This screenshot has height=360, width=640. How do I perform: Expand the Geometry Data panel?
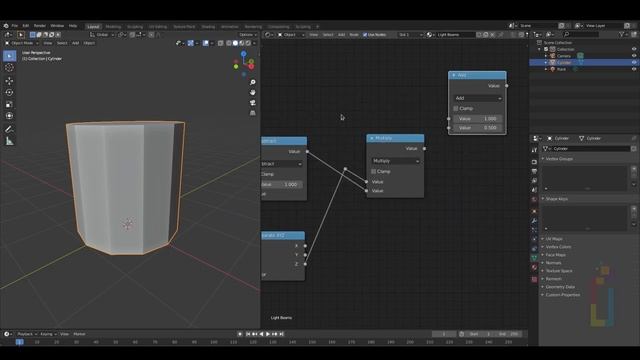coord(560,287)
